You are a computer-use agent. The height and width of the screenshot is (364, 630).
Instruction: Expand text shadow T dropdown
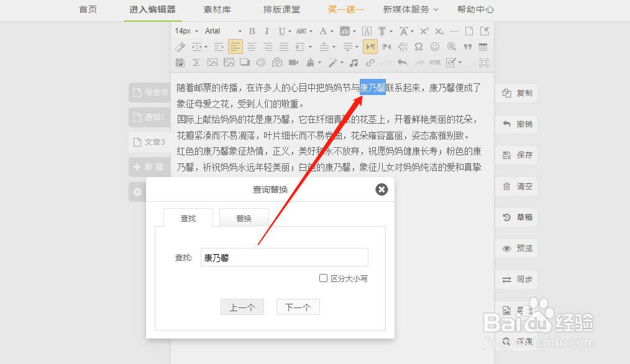point(391,31)
